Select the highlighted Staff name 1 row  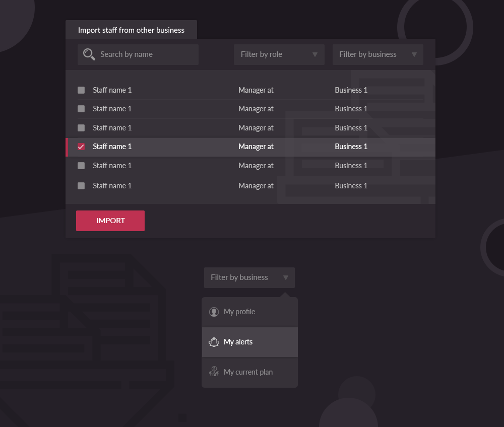[x=250, y=147]
